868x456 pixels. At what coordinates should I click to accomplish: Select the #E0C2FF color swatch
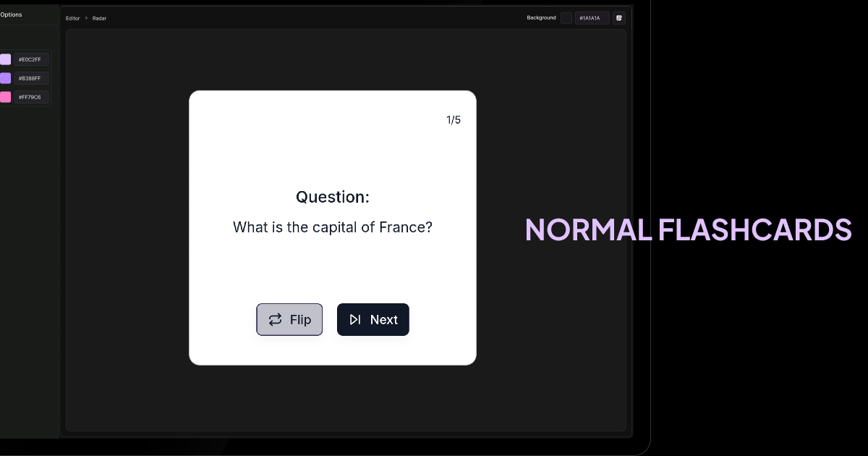[6, 59]
